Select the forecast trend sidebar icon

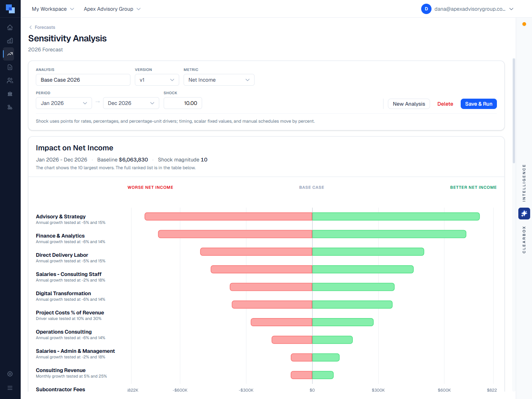pyautogui.click(x=10, y=54)
